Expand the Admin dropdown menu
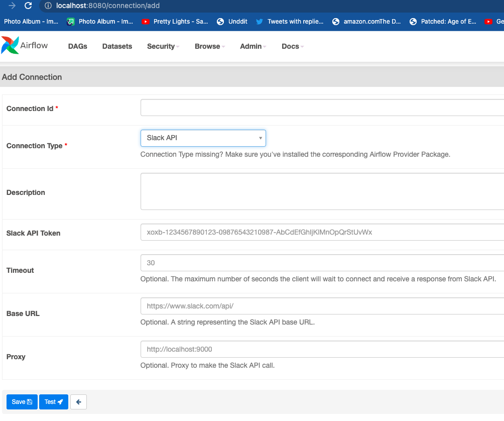Viewport: 504px width, 421px height. coord(253,46)
